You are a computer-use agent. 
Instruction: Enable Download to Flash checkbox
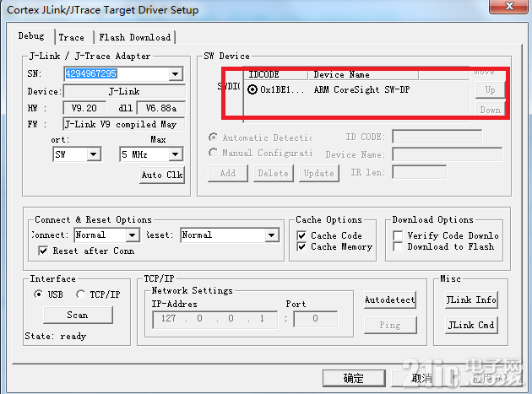tap(398, 246)
